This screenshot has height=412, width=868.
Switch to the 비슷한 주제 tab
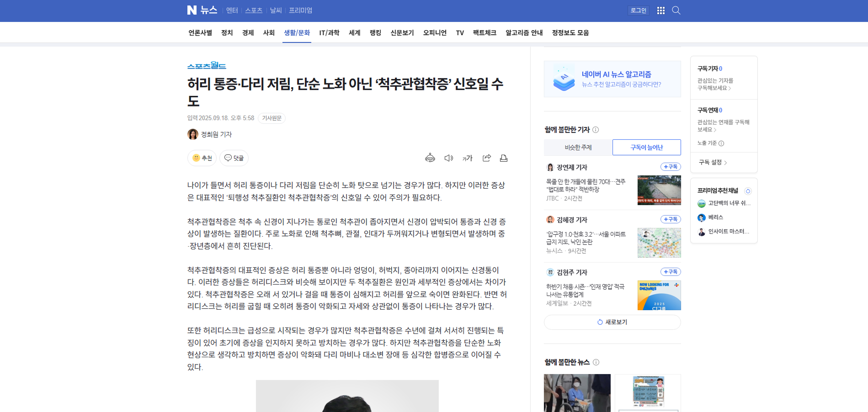(578, 148)
